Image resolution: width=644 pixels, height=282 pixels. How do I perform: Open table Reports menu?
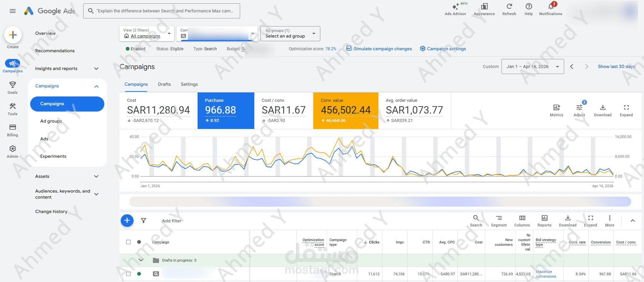tap(544, 221)
